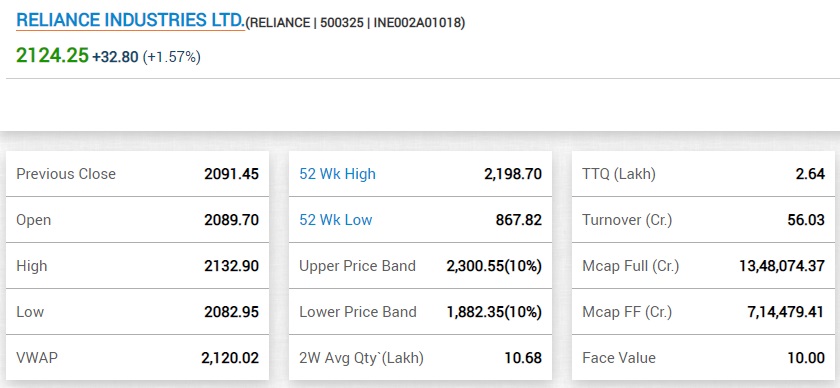Select the High value 2132.90
840x388 pixels.
[x=231, y=266]
